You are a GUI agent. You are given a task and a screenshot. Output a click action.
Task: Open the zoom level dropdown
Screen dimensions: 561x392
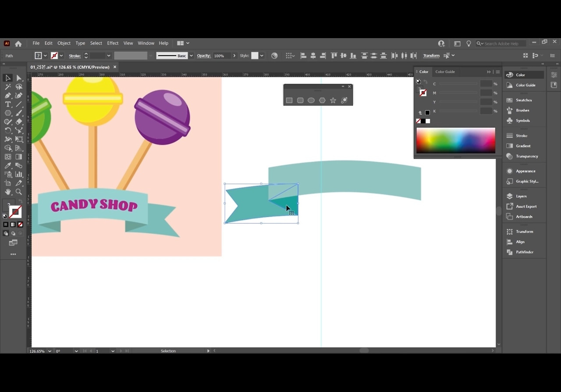(50, 351)
